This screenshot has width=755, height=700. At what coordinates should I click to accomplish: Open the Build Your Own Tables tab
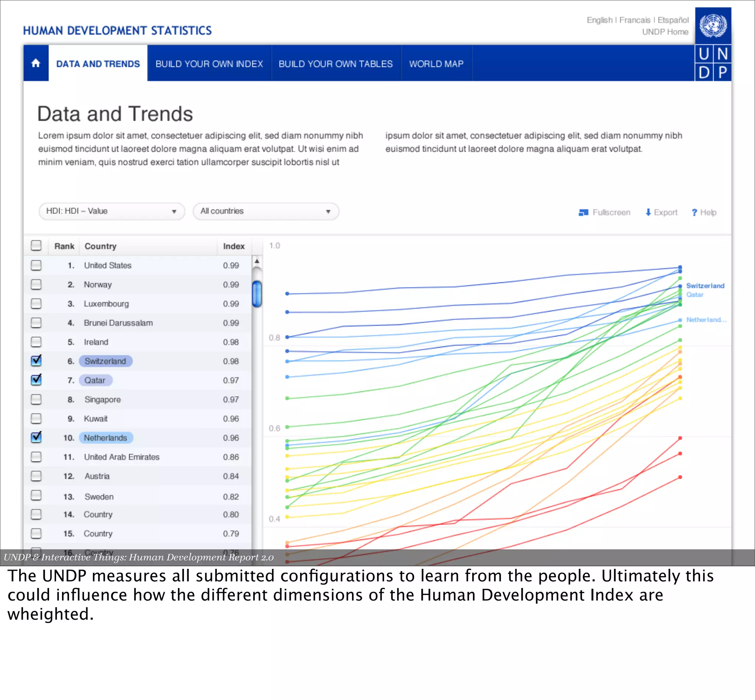336,64
